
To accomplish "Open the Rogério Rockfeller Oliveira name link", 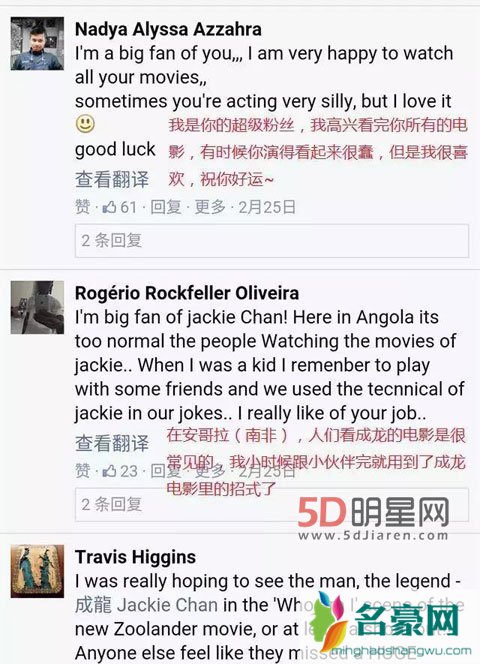I will [x=187, y=293].
